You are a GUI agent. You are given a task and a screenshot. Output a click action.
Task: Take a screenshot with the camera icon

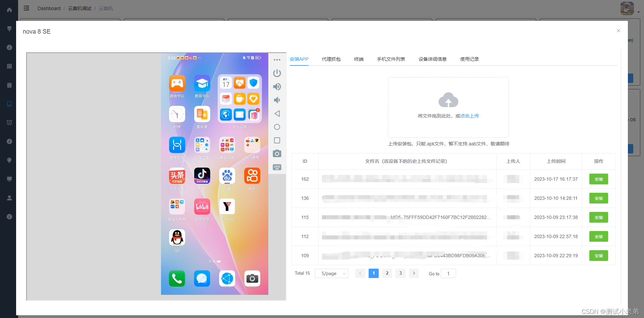point(277,154)
